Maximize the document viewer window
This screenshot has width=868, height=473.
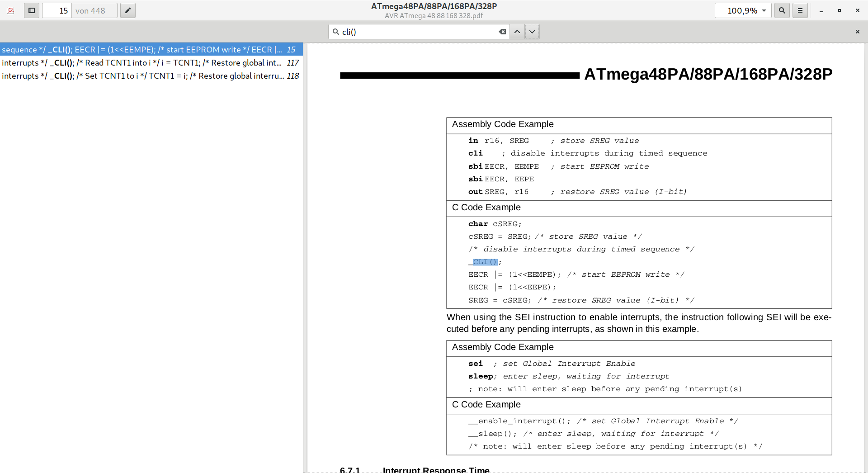[840, 10]
